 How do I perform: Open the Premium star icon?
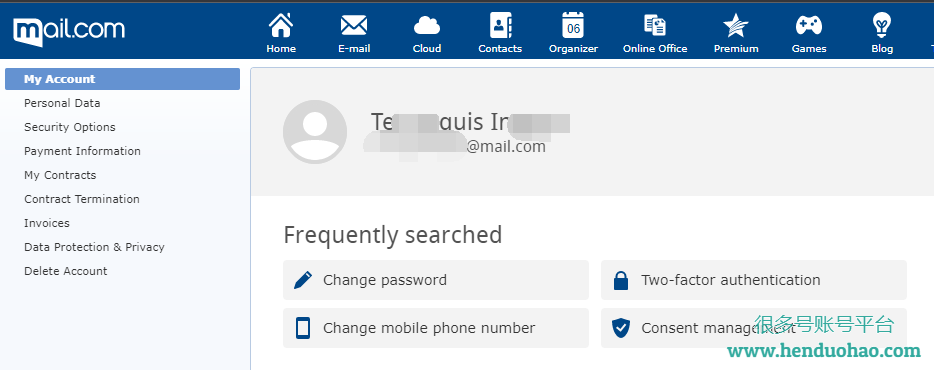pos(736,26)
